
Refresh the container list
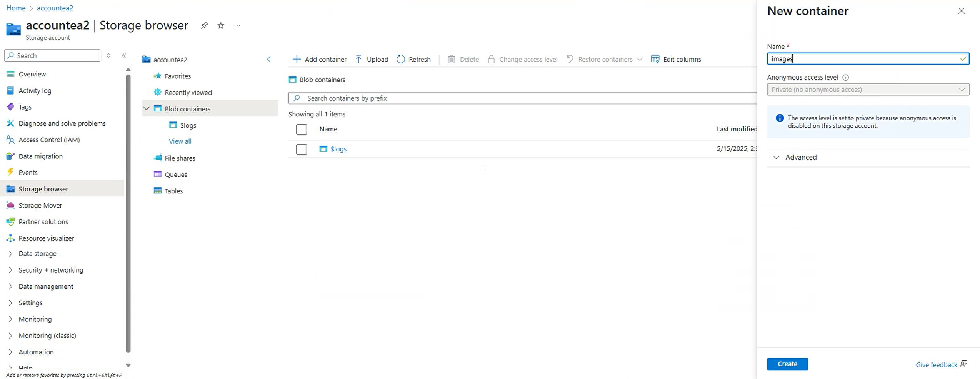pyautogui.click(x=413, y=59)
